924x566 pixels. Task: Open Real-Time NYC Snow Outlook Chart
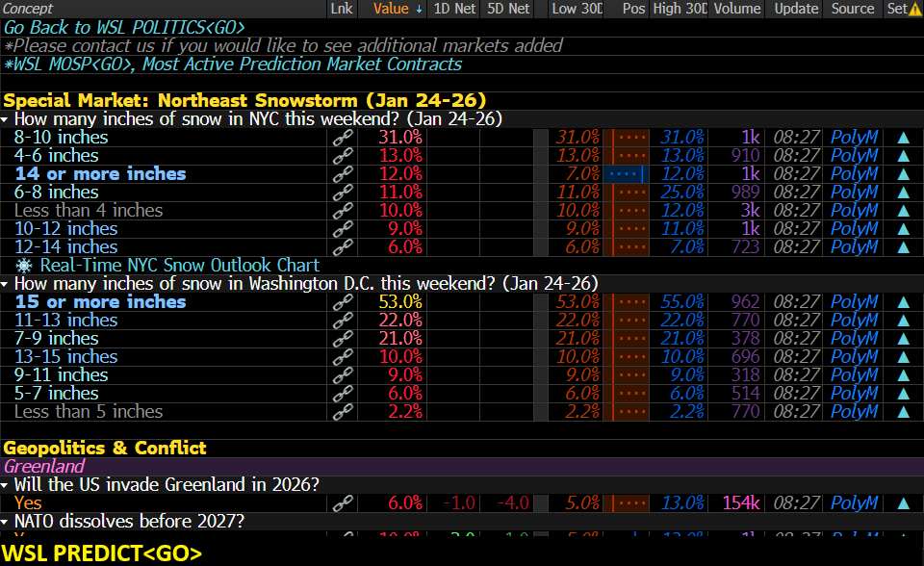[180, 266]
